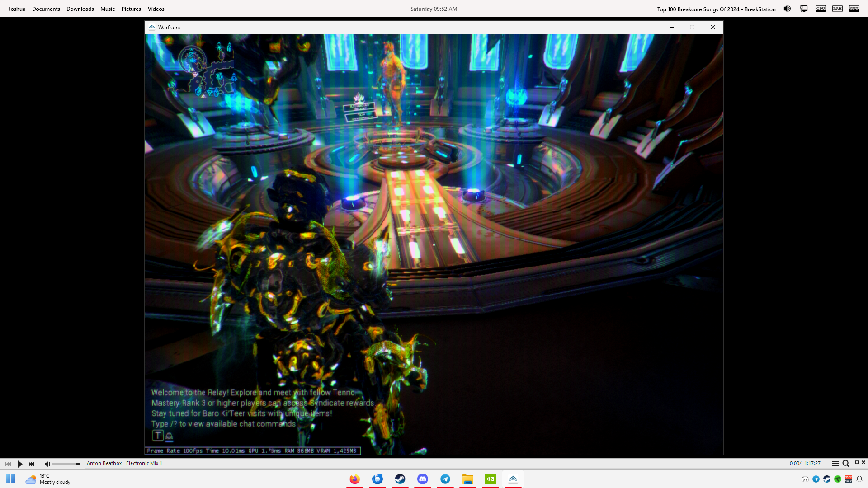Click the green Razer tray icon
The height and width of the screenshot is (488, 868).
pyautogui.click(x=838, y=479)
